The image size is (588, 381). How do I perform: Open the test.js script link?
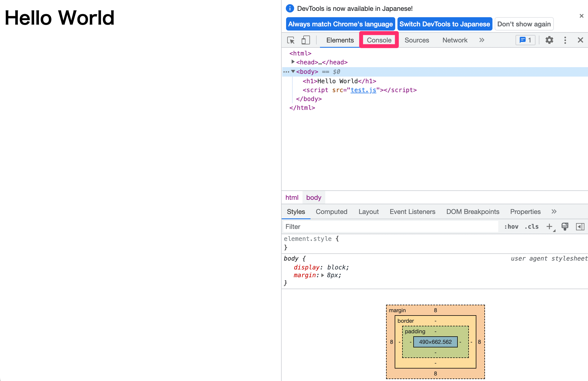click(x=363, y=90)
